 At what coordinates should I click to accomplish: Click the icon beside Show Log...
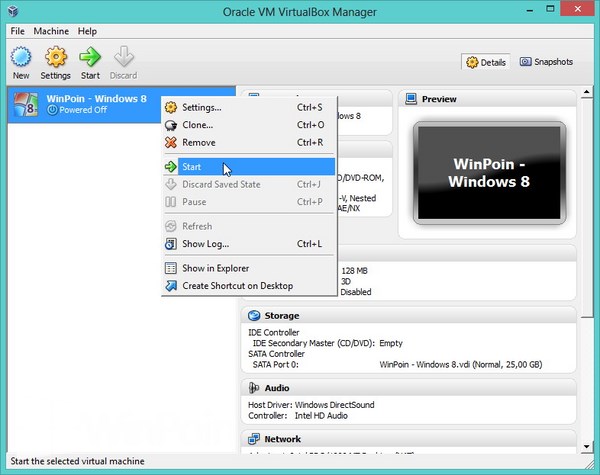[171, 244]
